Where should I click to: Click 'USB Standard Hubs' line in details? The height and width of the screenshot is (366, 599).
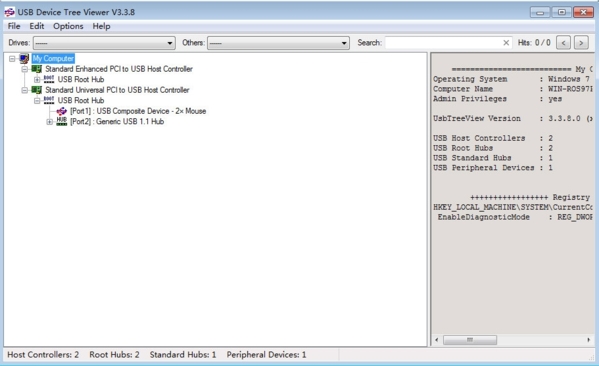pos(493,158)
